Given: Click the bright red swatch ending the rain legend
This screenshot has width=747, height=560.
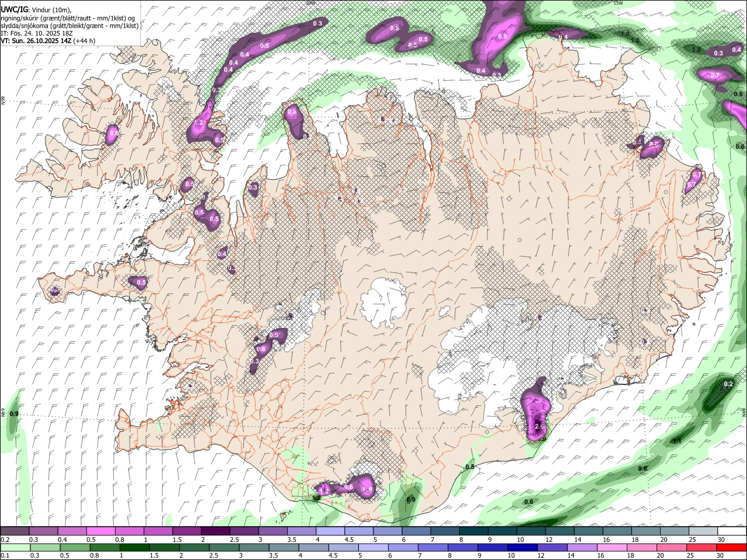Looking at the screenshot, I should coord(732,547).
